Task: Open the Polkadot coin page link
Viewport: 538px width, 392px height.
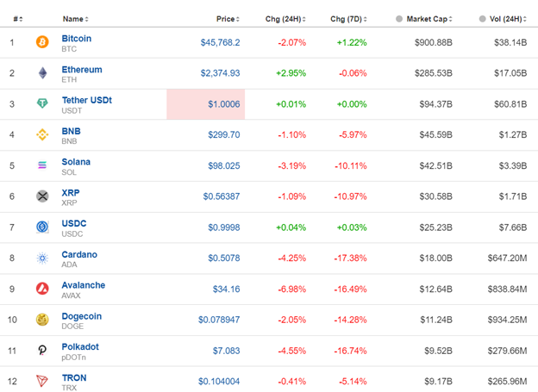Action: 80,346
